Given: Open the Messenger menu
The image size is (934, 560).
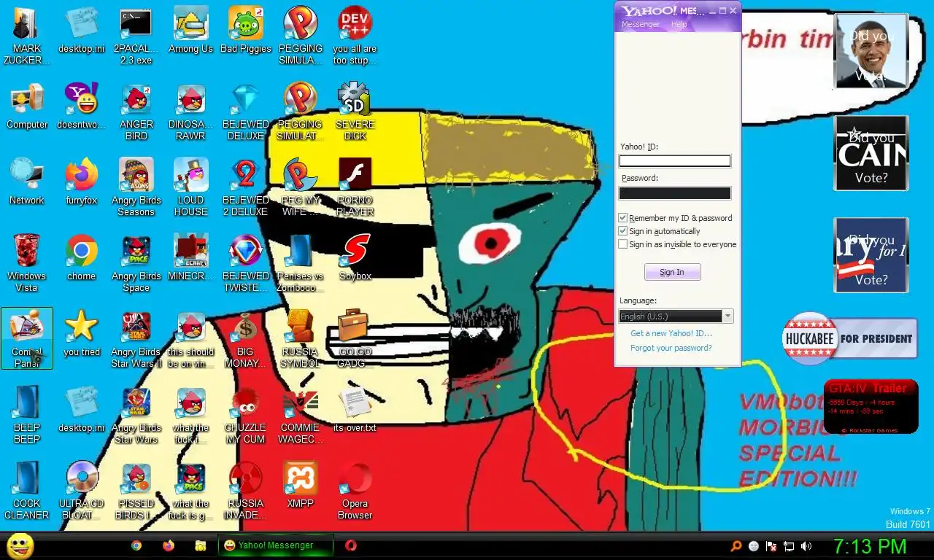Looking at the screenshot, I should (640, 24).
